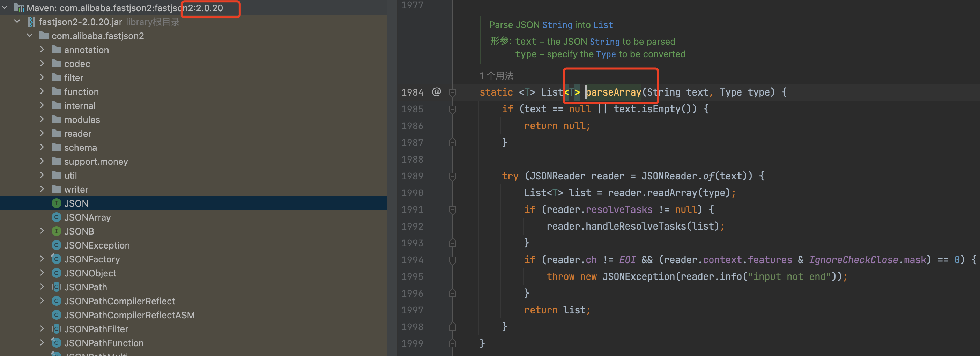The height and width of the screenshot is (356, 980).
Task: Click the modules folder icon
Action: pos(57,119)
